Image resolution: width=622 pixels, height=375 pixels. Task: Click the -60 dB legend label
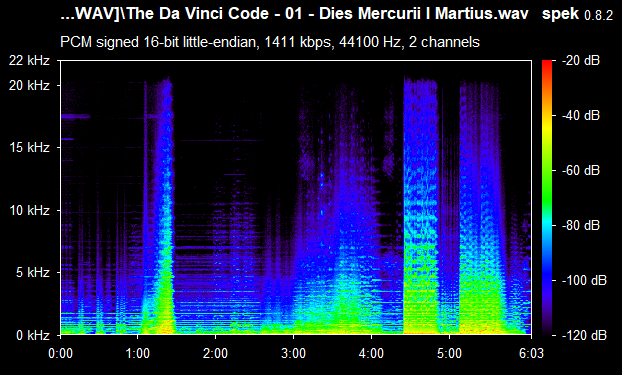point(581,171)
